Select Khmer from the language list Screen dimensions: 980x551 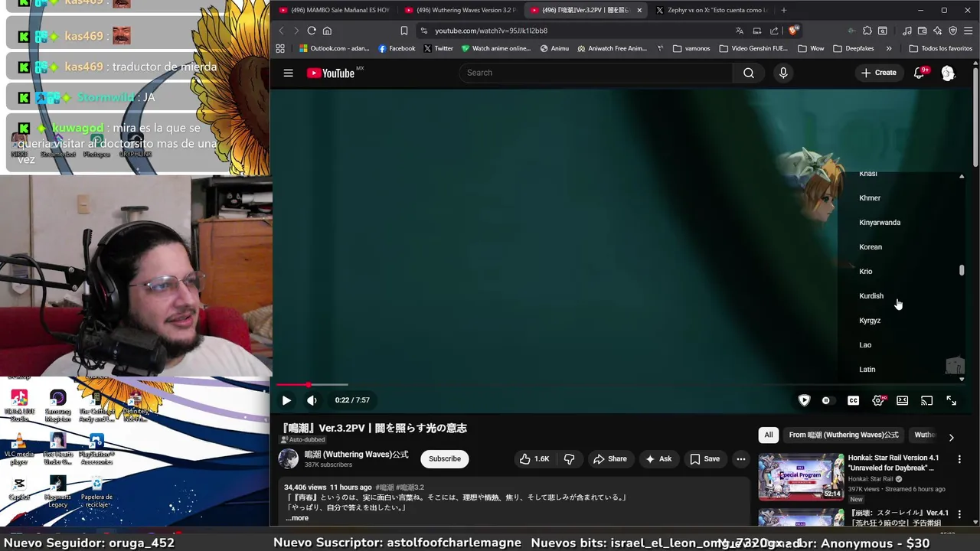870,198
